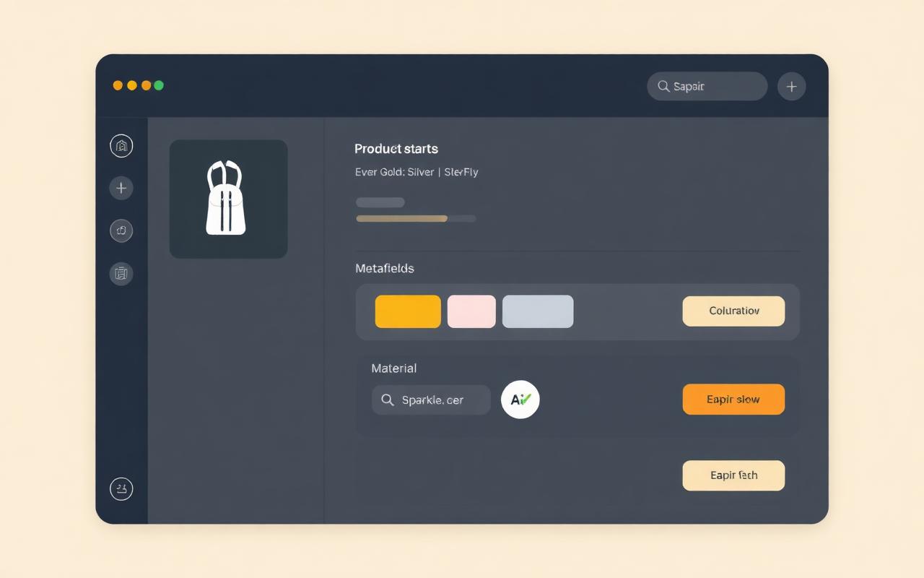Click the Material label

[394, 368]
